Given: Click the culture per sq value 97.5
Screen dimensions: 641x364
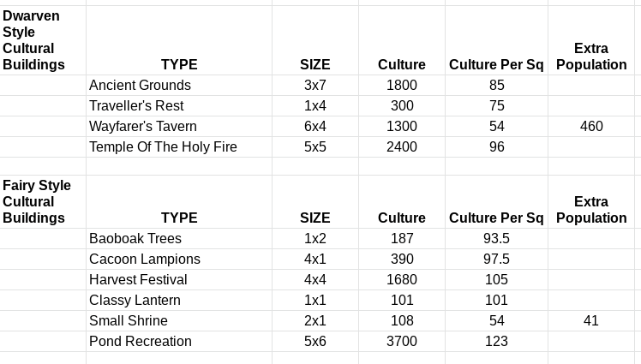Looking at the screenshot, I should point(496,259).
